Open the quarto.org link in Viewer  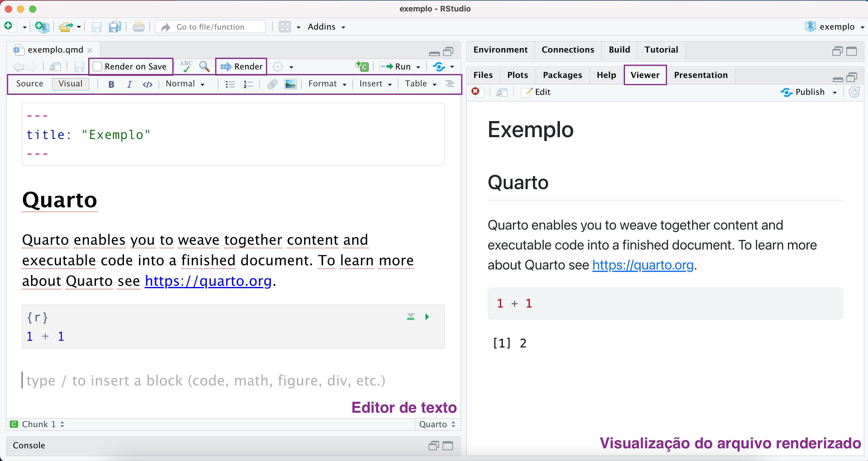[643, 265]
